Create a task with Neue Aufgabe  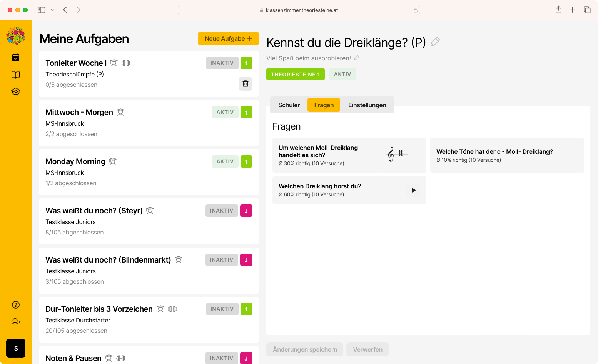point(228,38)
